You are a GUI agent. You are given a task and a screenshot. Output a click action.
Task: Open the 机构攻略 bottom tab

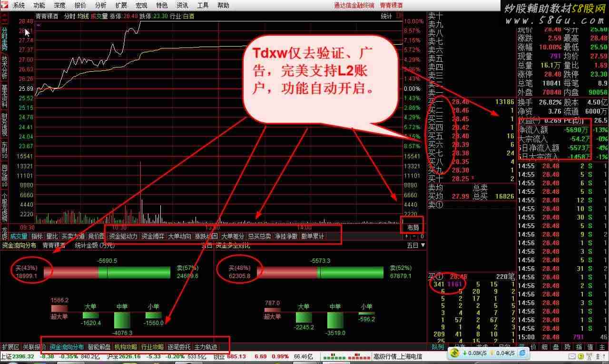coord(126,347)
